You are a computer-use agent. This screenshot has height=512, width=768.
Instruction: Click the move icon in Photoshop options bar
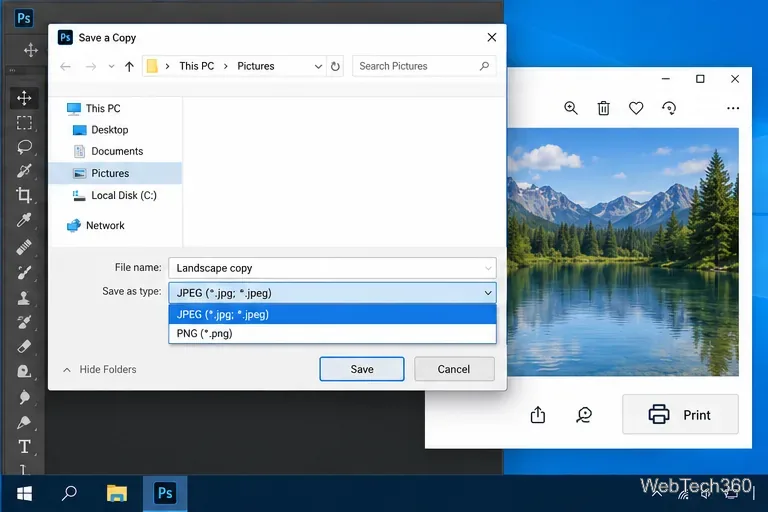point(31,49)
